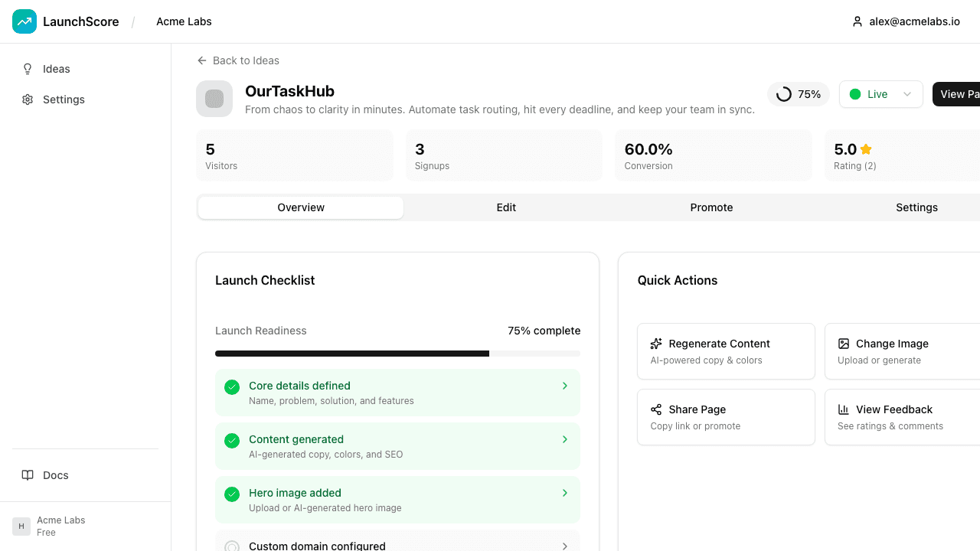Click the Docs book icon

click(x=28, y=475)
